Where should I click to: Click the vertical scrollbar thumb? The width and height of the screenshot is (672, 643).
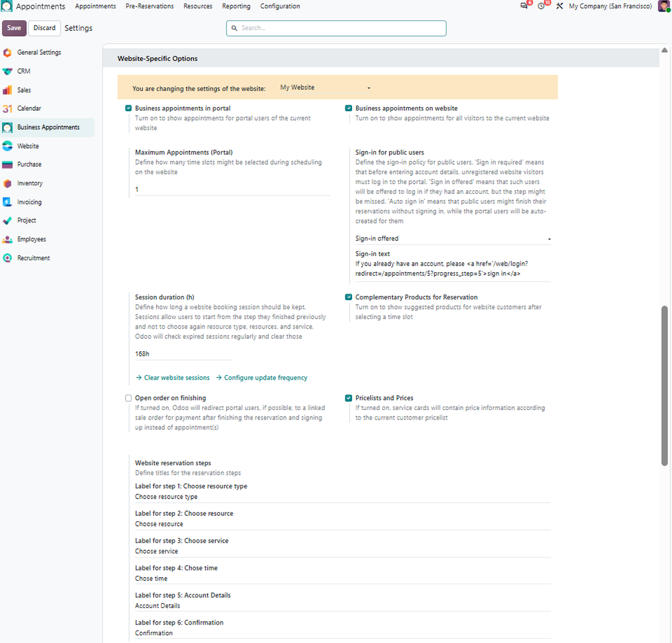664,386
